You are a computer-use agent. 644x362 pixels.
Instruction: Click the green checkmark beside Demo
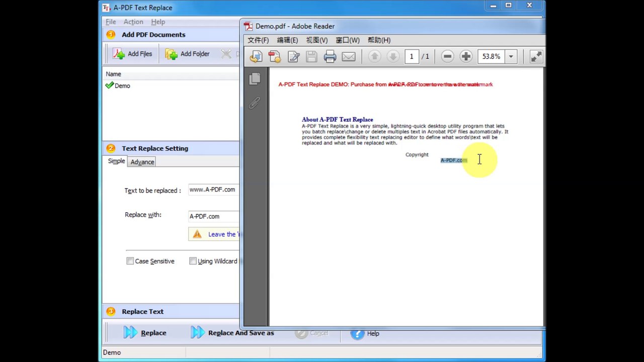click(x=109, y=85)
